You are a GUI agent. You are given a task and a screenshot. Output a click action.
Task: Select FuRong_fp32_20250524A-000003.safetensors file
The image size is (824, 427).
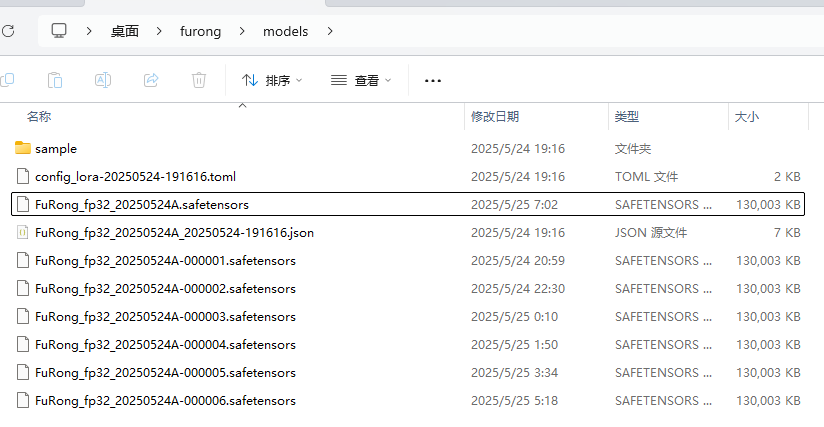(x=165, y=316)
